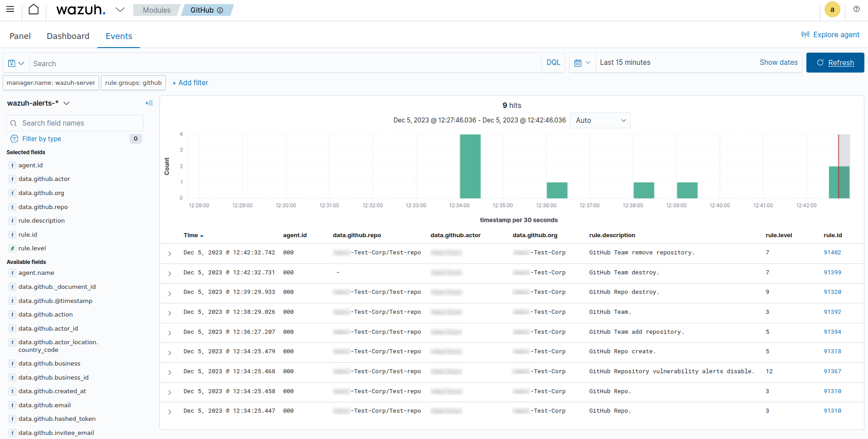Click rule.level number type icon
The height and width of the screenshot is (439, 868).
[13, 249]
